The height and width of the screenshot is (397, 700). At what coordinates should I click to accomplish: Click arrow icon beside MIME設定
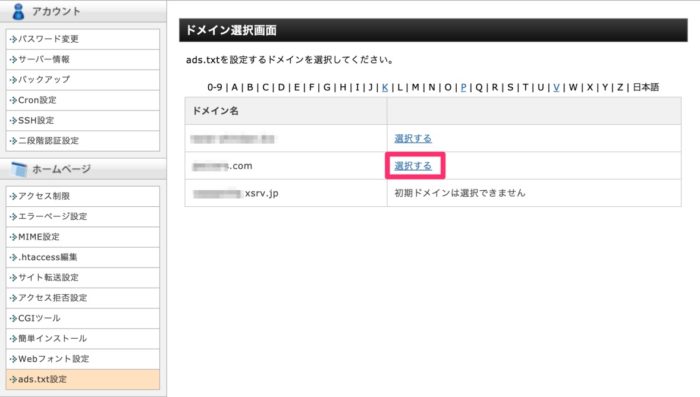point(13,237)
